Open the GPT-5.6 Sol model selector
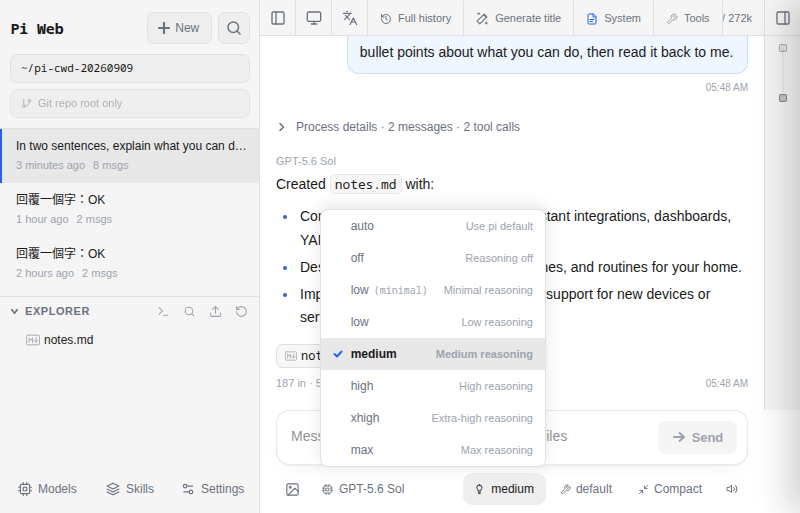Image resolution: width=800 pixels, height=513 pixels. [363, 489]
